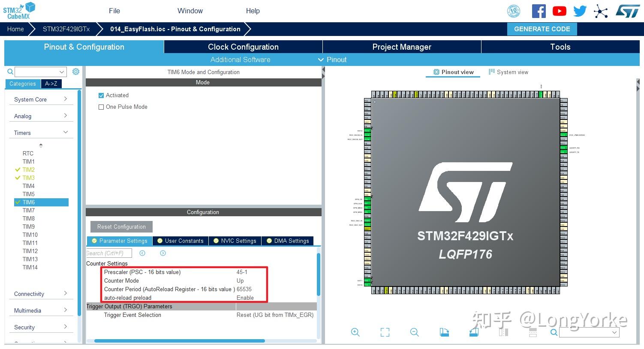Open the Window menu

190,11
